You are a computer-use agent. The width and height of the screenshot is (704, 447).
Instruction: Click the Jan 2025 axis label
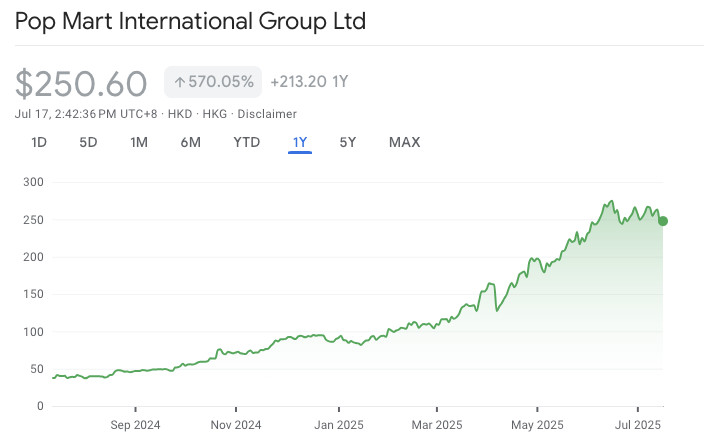pos(339,425)
